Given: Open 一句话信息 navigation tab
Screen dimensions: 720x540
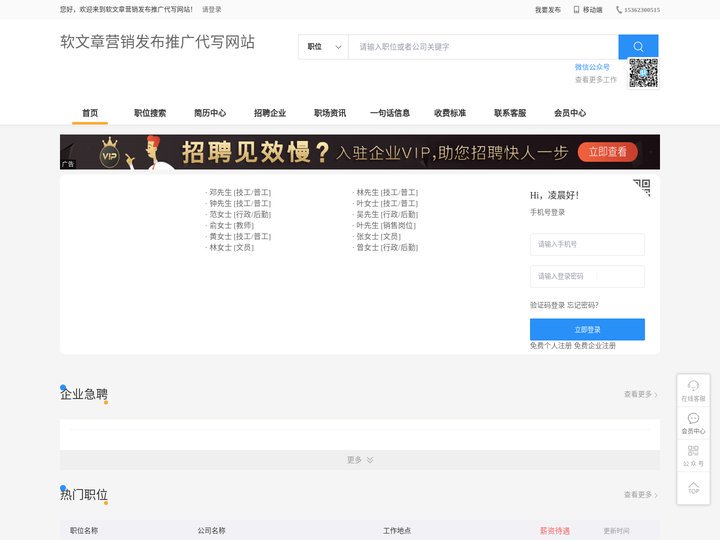Looking at the screenshot, I should point(390,113).
